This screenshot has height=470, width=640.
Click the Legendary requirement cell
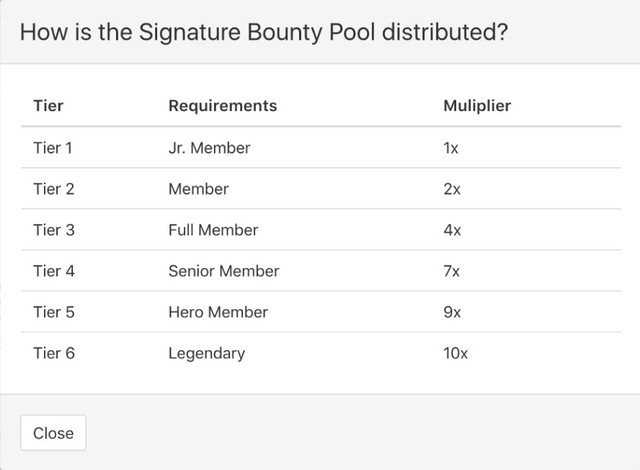[x=207, y=354]
